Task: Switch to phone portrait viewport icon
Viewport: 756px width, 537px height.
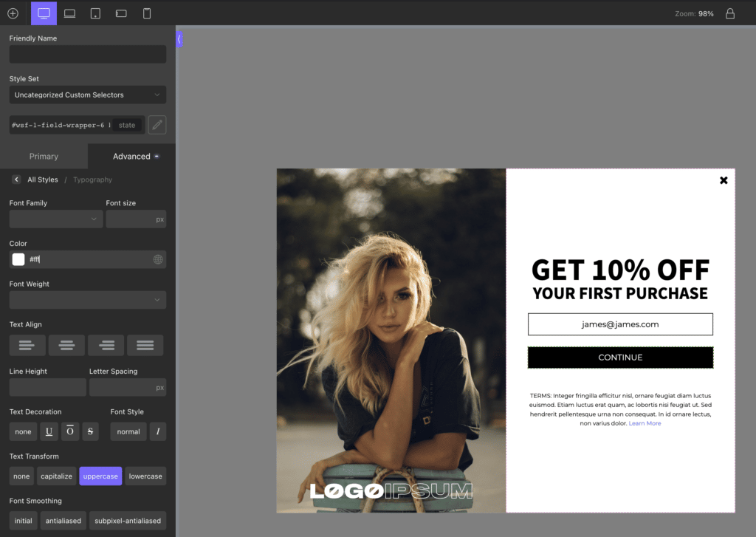Action: (x=147, y=13)
